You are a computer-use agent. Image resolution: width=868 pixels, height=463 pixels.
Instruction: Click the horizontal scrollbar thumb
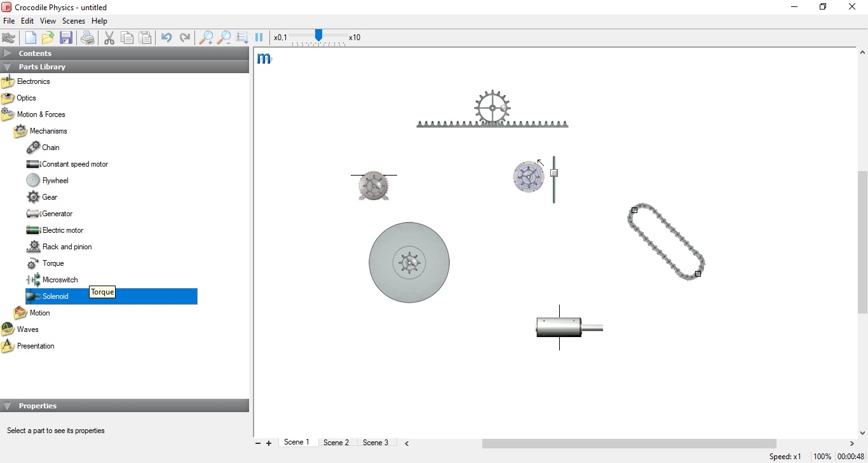pos(629,443)
